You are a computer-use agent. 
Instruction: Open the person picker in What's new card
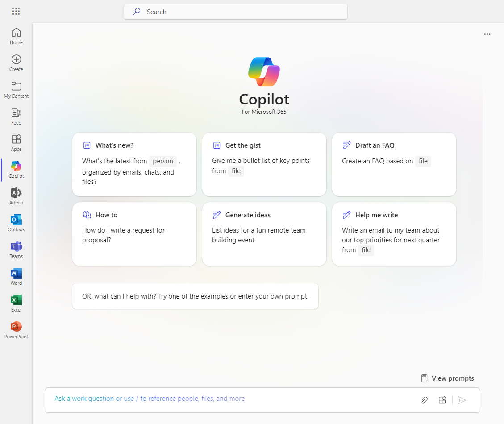(x=163, y=161)
